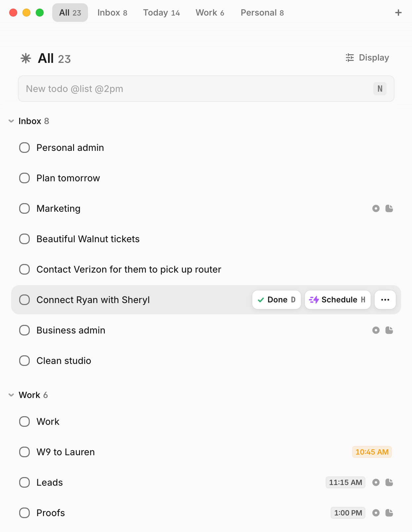Viewport: 412px width, 532px height.
Task: Click the asterisk icon beside All heading
Action: pos(26,59)
